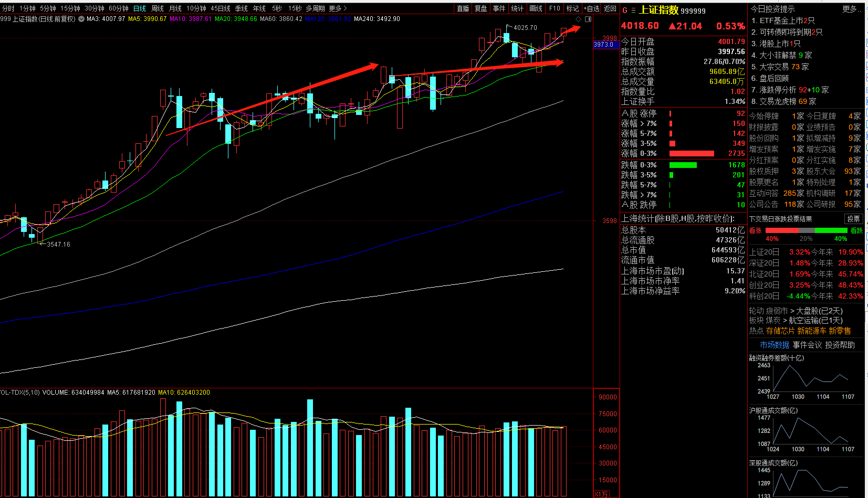This screenshot has height=498, width=868.
Task: Select the 多周期 multi-period tab
Action: tap(316, 8)
